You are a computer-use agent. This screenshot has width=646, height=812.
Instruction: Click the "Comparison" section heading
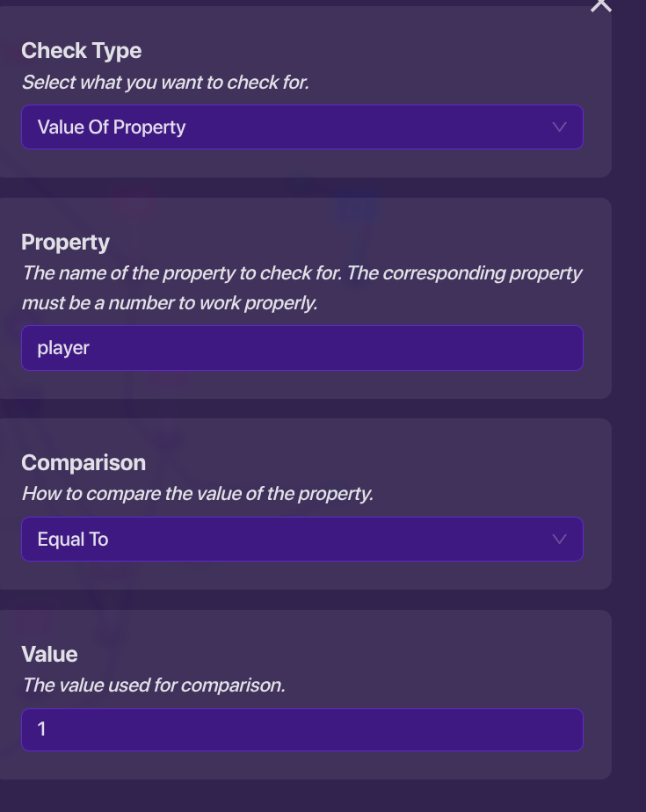coord(83,463)
